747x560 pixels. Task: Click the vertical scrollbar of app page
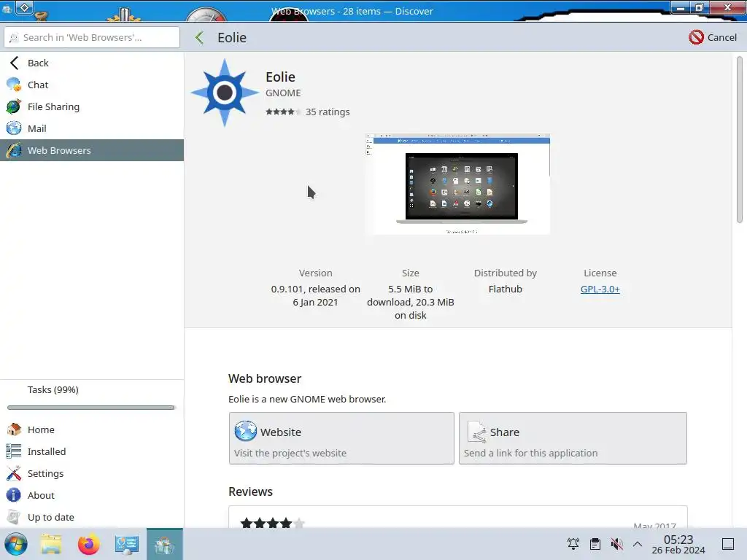740,139
